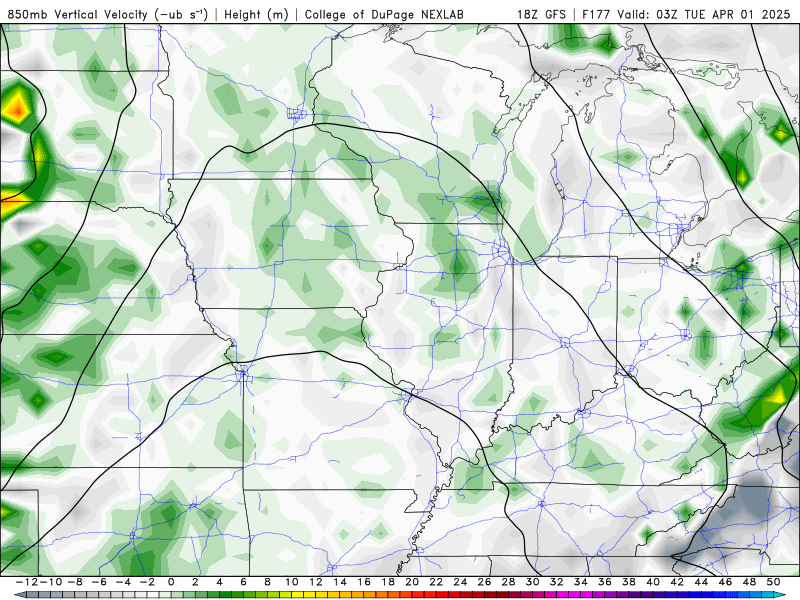Click the '26' colorbar scale label
Screen dimensions: 800x600
click(484, 582)
